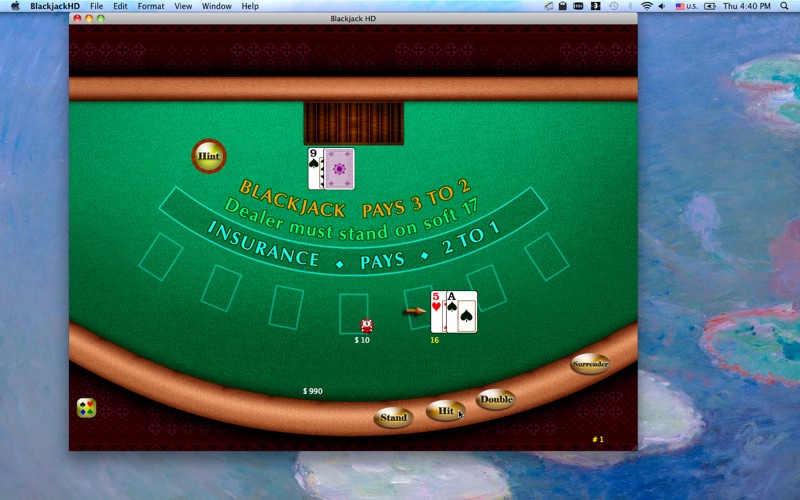Close the Blackjack HD window
Screen dimensions: 800x500
tap(77, 18)
